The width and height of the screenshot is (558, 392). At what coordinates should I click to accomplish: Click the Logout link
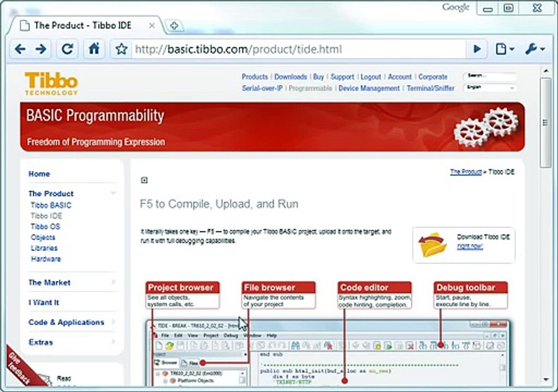(x=371, y=77)
